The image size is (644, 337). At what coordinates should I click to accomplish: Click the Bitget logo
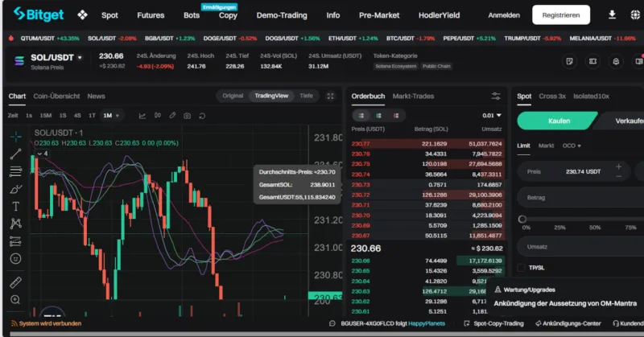39,14
